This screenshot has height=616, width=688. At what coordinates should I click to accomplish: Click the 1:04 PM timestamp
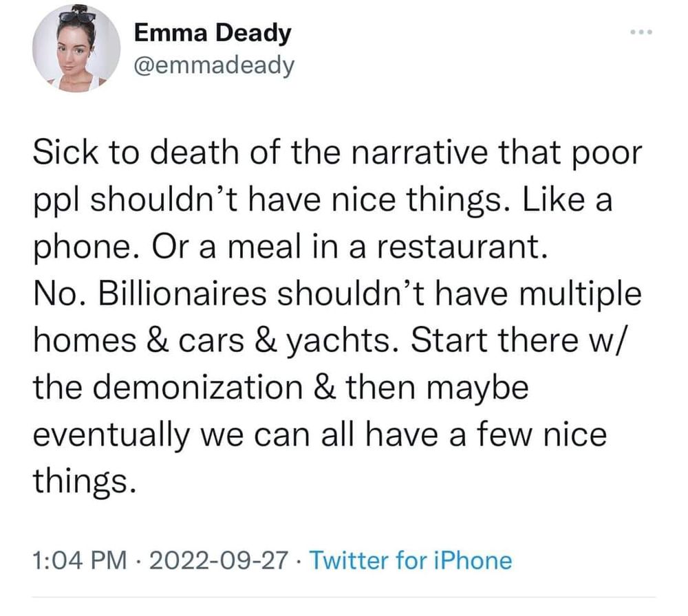coord(80,561)
